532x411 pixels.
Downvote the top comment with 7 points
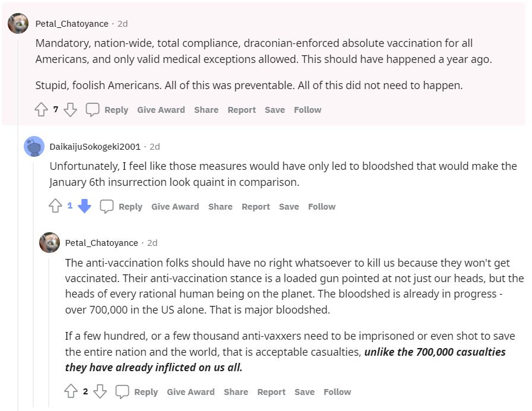point(70,110)
